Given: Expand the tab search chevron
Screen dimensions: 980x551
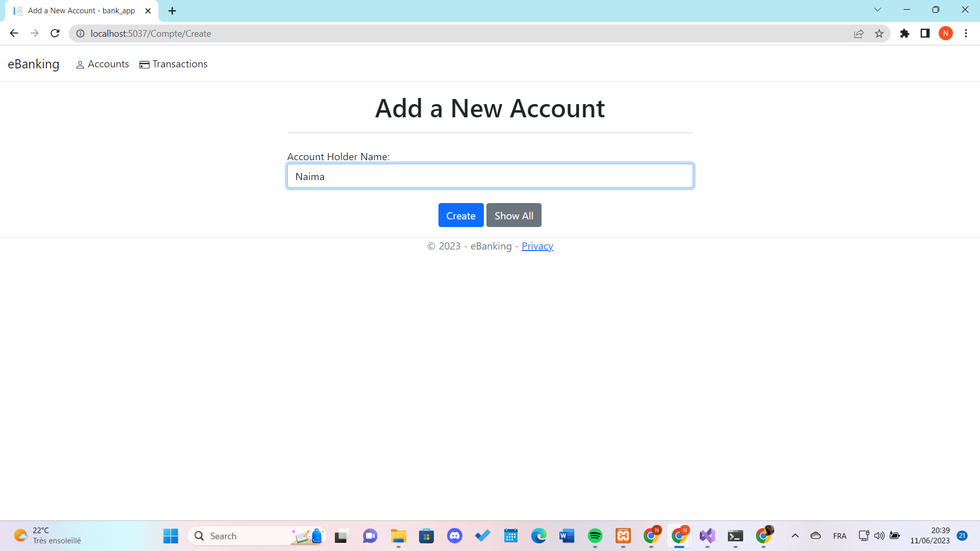Looking at the screenshot, I should click(877, 10).
